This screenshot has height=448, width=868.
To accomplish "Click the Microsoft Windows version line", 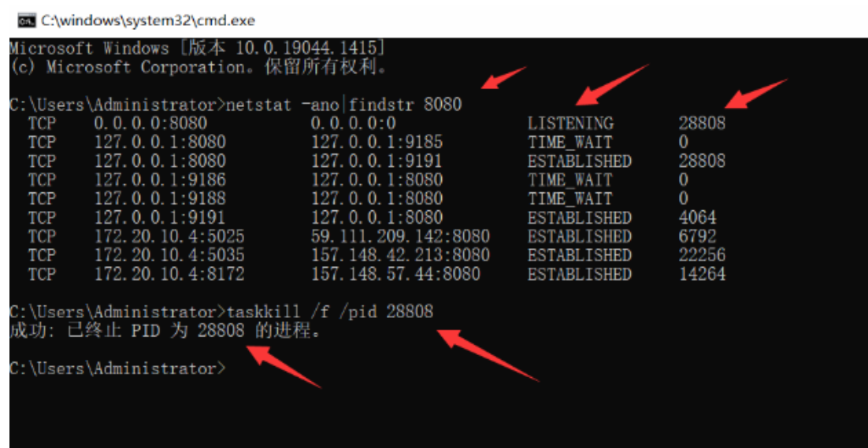I will 197,48.
